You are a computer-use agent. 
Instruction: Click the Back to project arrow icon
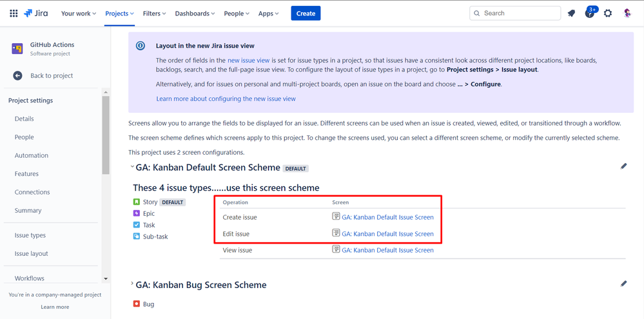[x=17, y=75]
